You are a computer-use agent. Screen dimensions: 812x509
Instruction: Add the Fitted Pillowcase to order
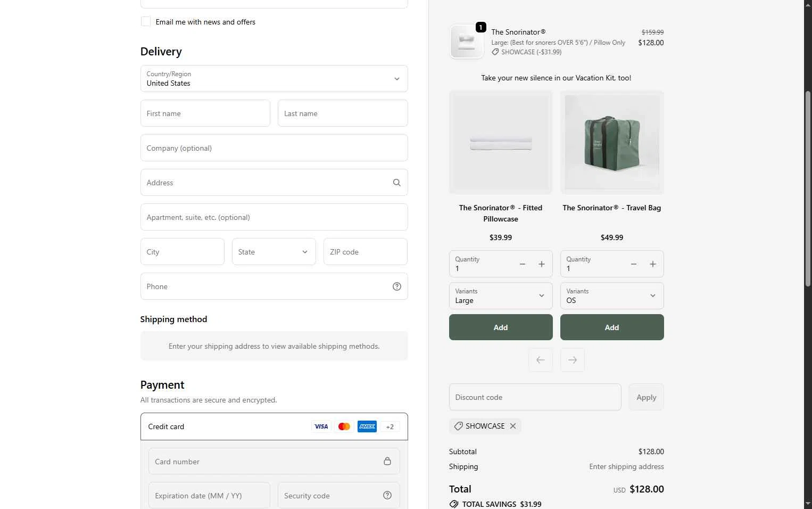click(501, 327)
